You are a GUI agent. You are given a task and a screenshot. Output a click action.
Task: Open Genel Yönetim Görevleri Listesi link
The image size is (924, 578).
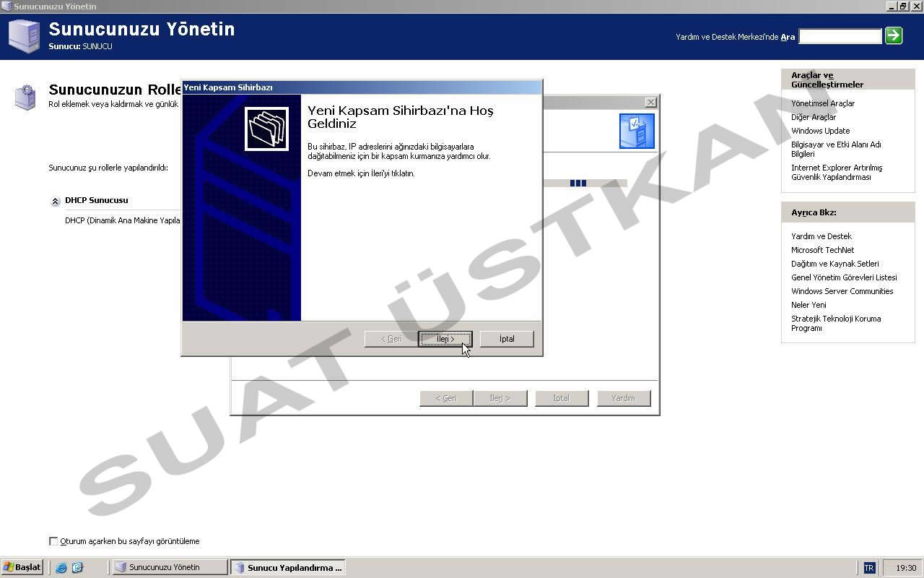click(844, 277)
